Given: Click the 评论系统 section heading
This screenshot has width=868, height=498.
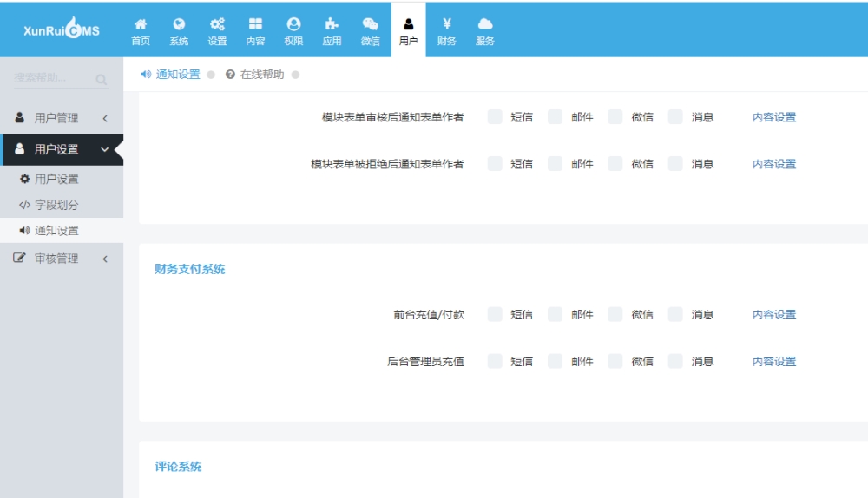Looking at the screenshot, I should [x=178, y=467].
